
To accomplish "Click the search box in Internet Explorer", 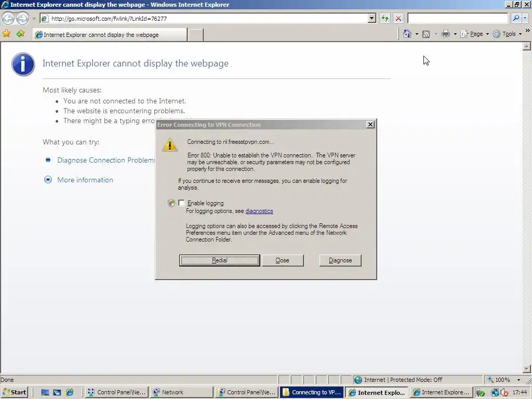I will click(x=457, y=18).
